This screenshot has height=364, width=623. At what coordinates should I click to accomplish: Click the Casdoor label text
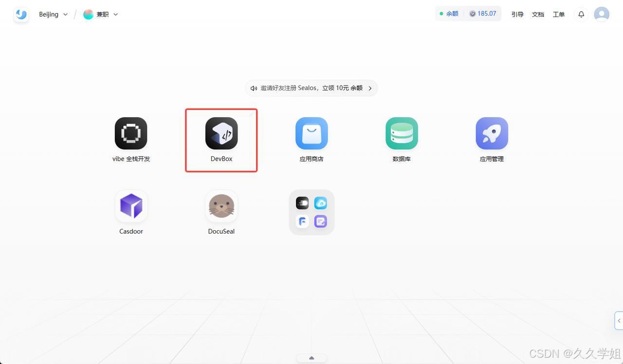(x=131, y=231)
